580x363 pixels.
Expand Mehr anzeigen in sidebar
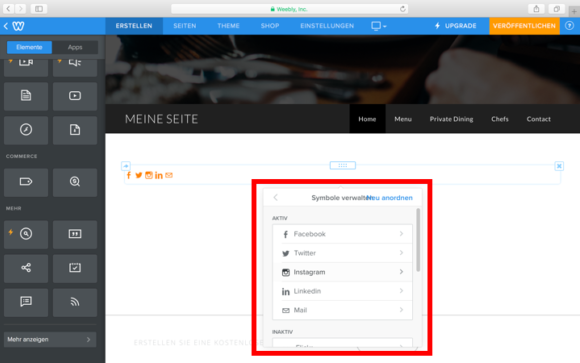(50, 339)
